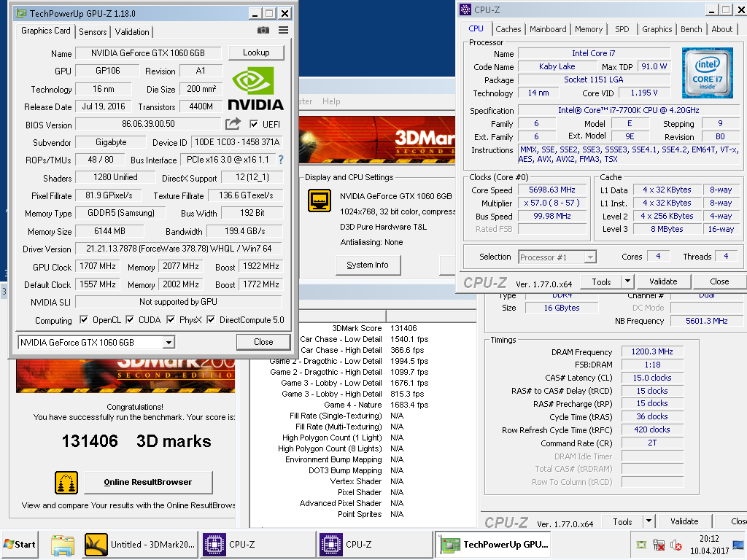Open the GPU selection dropdown in GPU-Z
The width and height of the screenshot is (747, 560).
169,342
